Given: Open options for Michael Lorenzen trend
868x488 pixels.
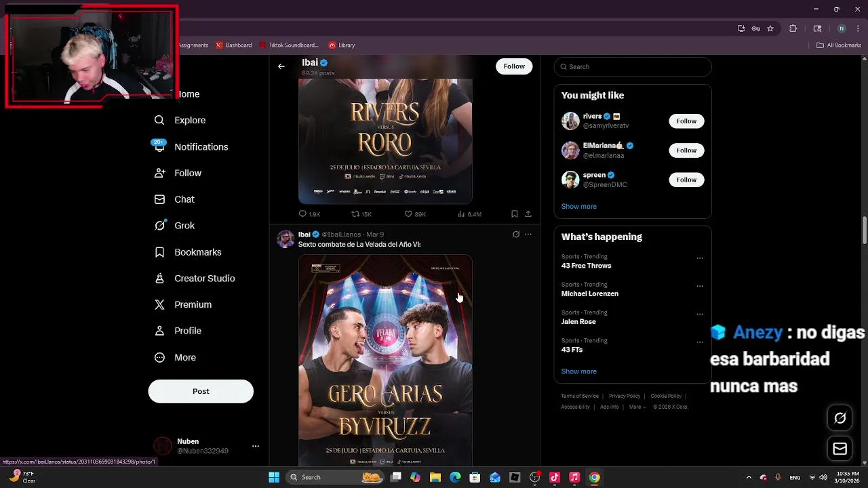Looking at the screenshot, I should click(x=700, y=286).
